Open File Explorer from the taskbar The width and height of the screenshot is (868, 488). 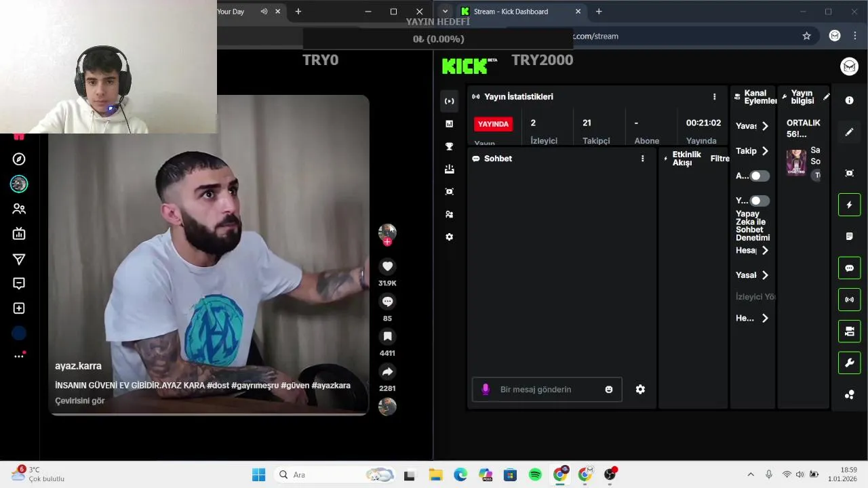[435, 475]
